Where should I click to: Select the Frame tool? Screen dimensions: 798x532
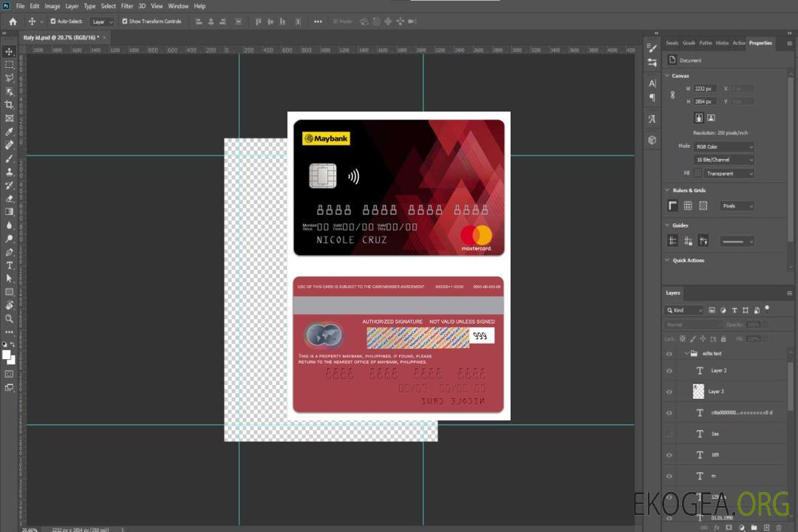point(9,118)
